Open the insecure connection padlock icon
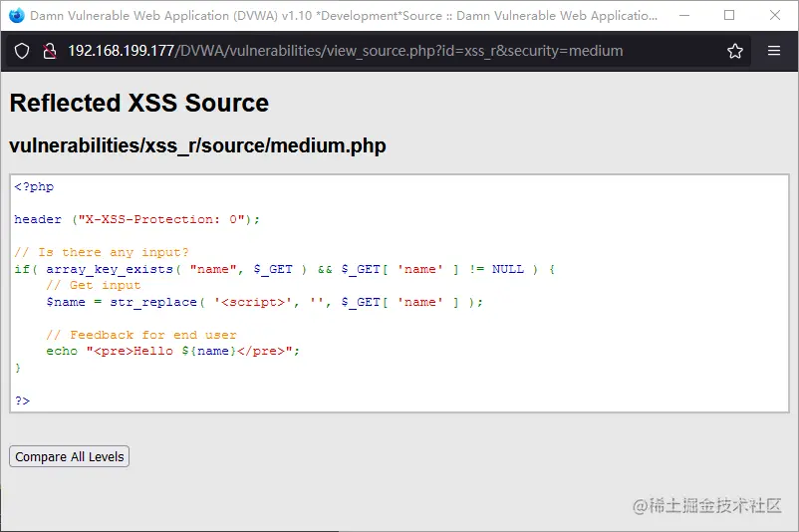Image resolution: width=799 pixels, height=532 pixels. [x=50, y=51]
